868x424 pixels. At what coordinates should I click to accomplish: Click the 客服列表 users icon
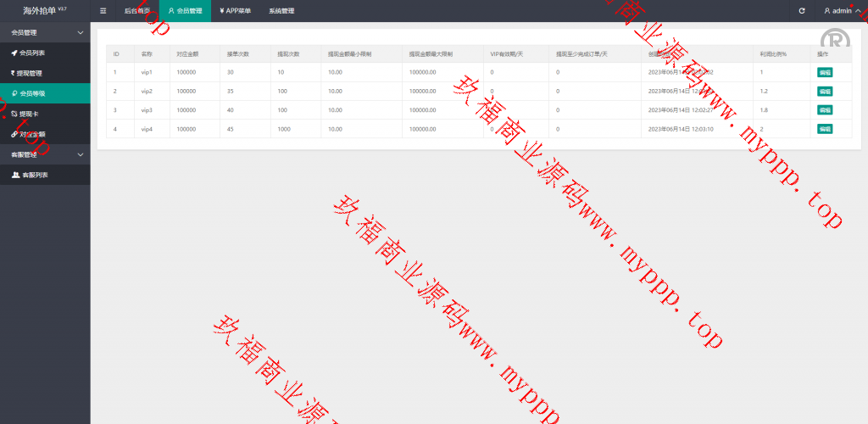click(15, 175)
